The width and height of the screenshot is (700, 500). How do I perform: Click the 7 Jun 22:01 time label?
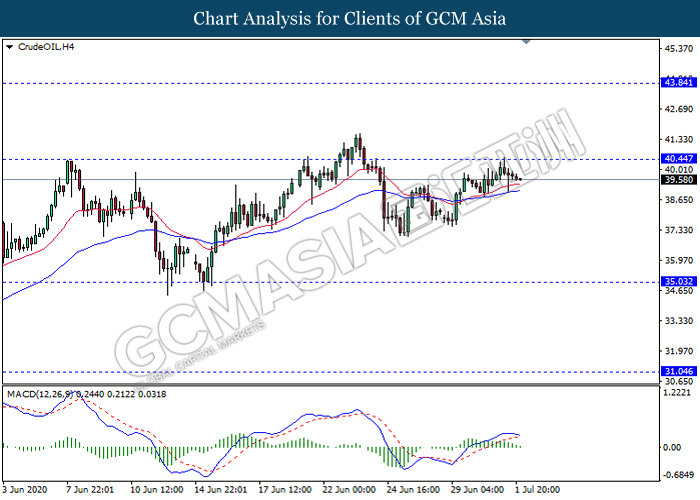pyautogui.click(x=90, y=490)
